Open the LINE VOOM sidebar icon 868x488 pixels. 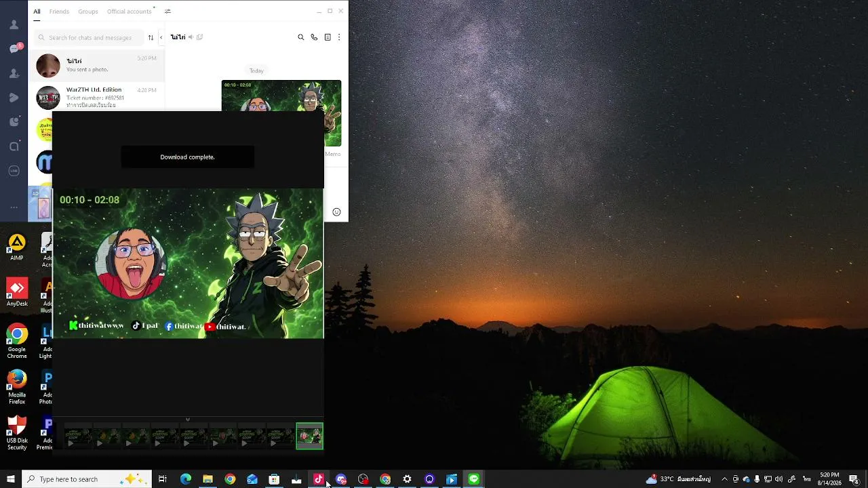coord(14,98)
